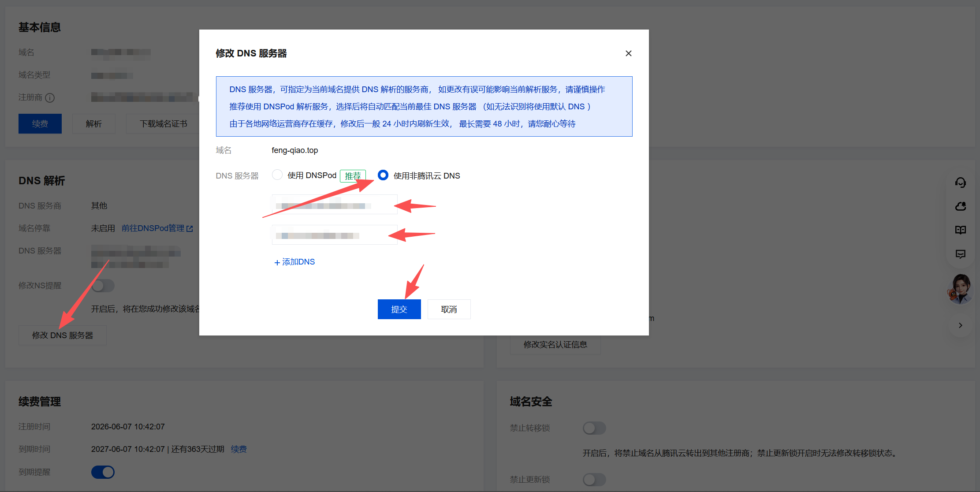Open 解析 from basic info
980x492 pixels.
point(94,124)
